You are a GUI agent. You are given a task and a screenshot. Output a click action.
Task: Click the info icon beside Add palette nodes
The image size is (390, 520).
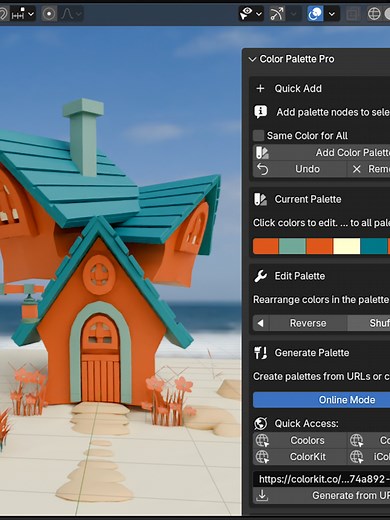(x=261, y=112)
